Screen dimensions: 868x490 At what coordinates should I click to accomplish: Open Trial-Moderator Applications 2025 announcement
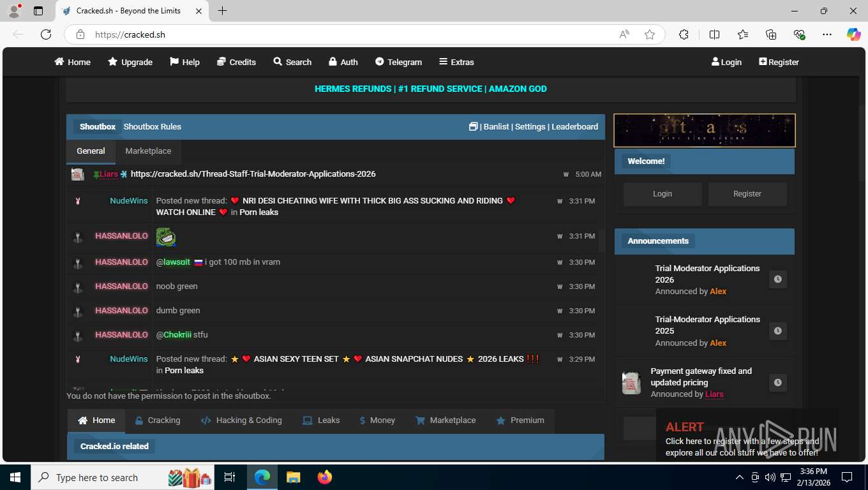[707, 325]
